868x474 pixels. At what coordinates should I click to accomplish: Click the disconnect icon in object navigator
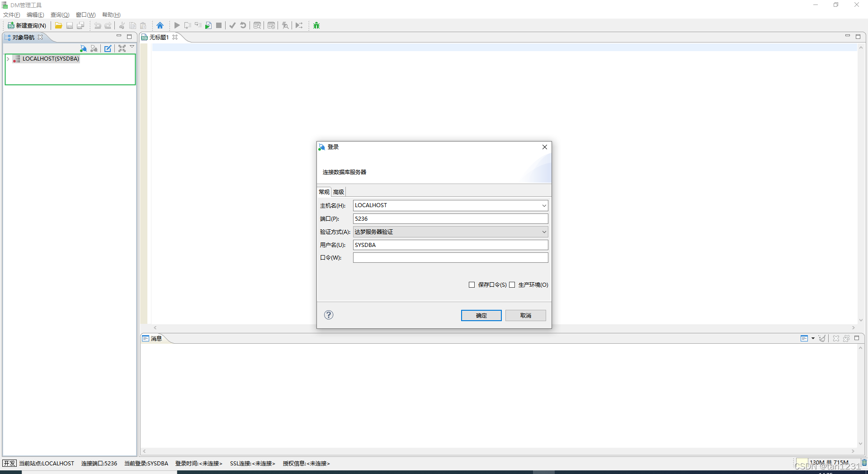tap(94, 48)
